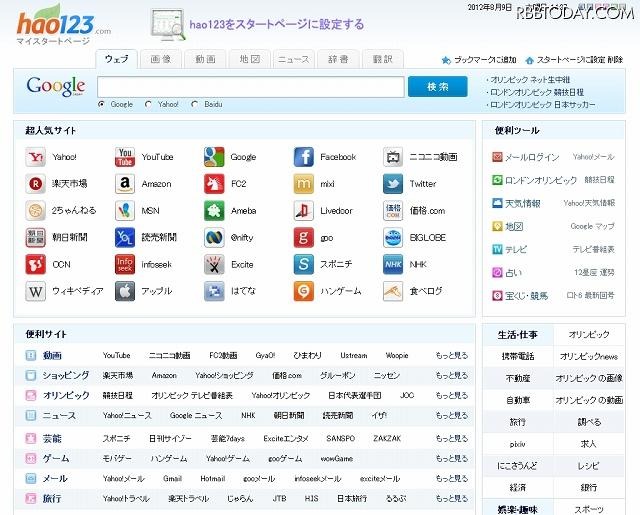Expand もっと見る in the ニュース row
The image size is (640, 515).
click(451, 415)
